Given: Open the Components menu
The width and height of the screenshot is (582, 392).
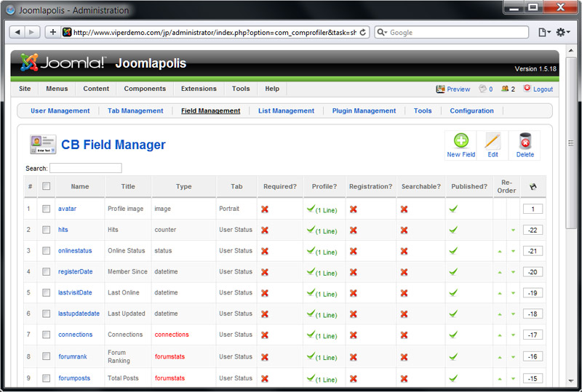Looking at the screenshot, I should click(x=145, y=89).
